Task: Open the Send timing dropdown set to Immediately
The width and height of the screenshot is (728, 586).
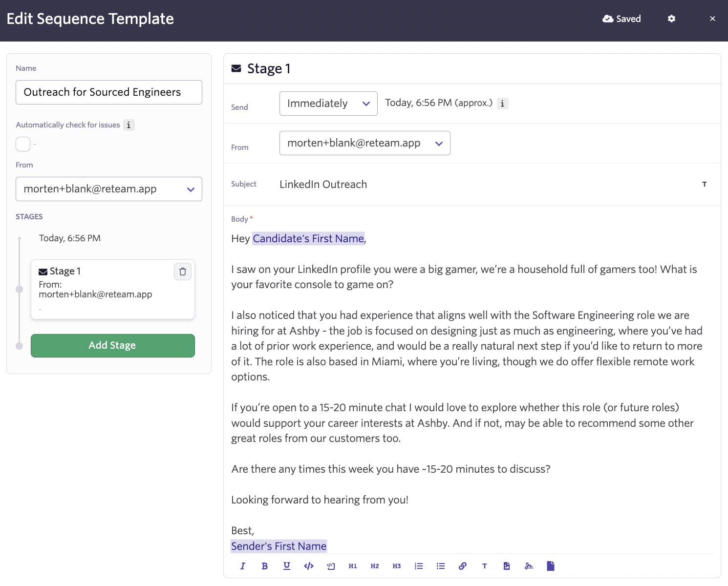Action: 328,104
